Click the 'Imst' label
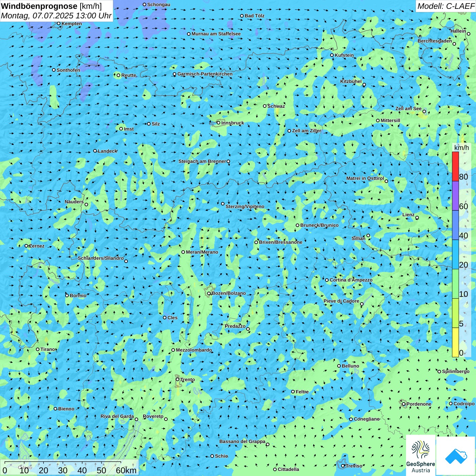Screen dimensions: 476x476 pos(129,129)
